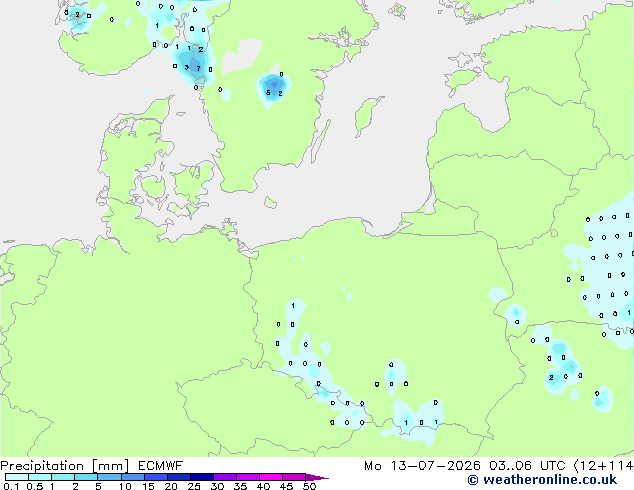Pick the 15–20 mm blue legend swatch
Screen dimensions: 634x490
155,477
